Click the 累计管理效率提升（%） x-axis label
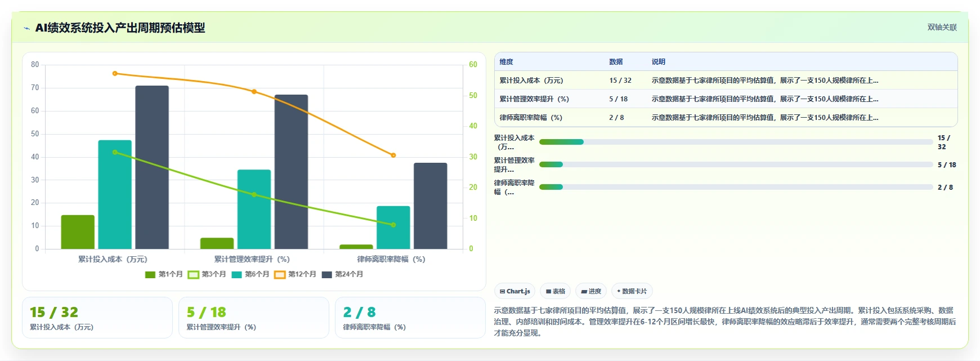 (x=252, y=259)
